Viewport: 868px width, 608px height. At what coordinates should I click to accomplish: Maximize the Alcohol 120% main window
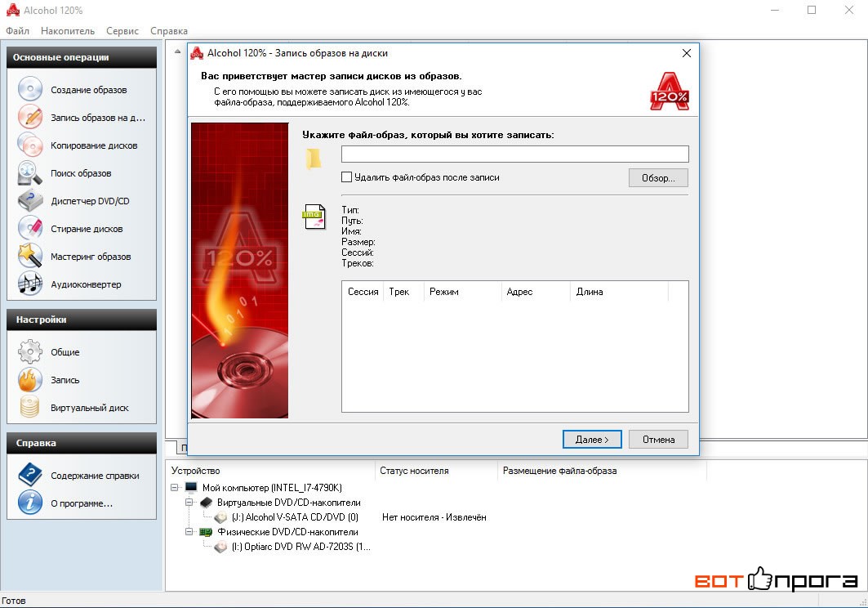pyautogui.click(x=812, y=10)
